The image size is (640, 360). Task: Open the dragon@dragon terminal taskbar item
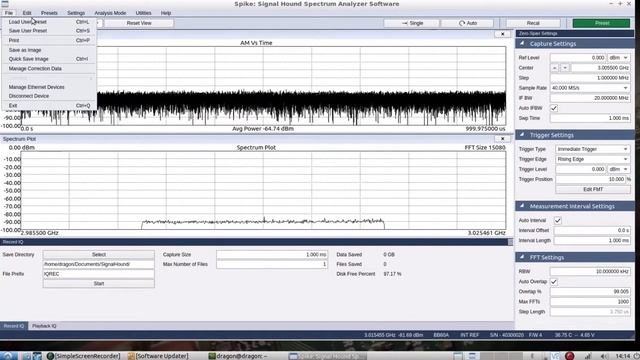238,356
